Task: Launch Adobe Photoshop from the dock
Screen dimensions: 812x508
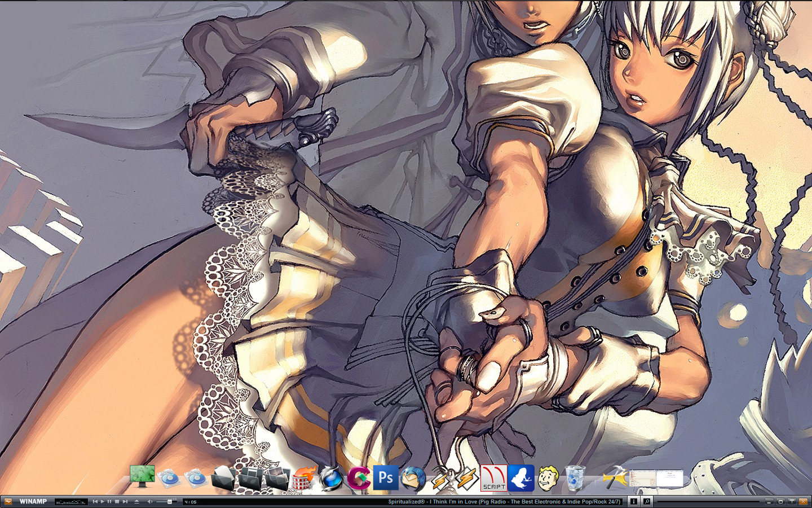Action: point(386,478)
